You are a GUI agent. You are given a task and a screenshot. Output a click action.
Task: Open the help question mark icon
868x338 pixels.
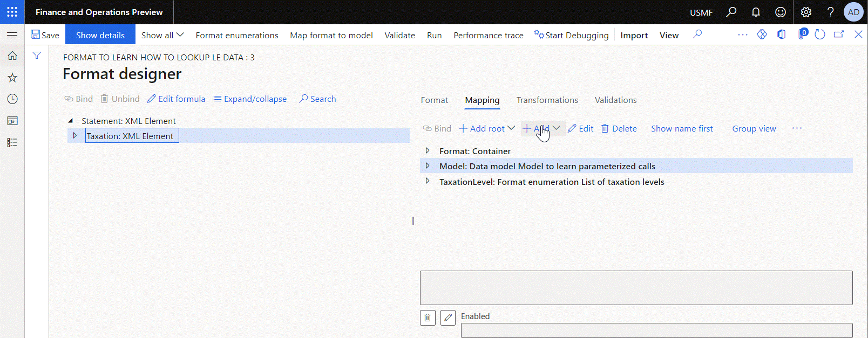click(831, 12)
